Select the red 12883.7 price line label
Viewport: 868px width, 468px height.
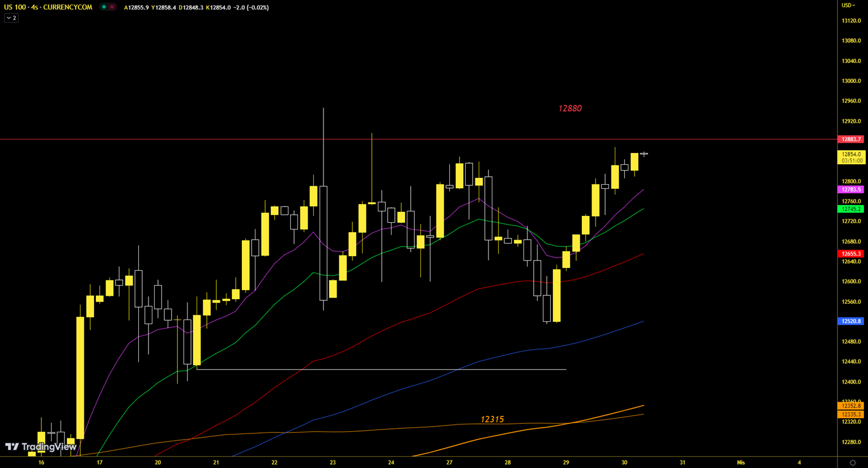pyautogui.click(x=850, y=139)
